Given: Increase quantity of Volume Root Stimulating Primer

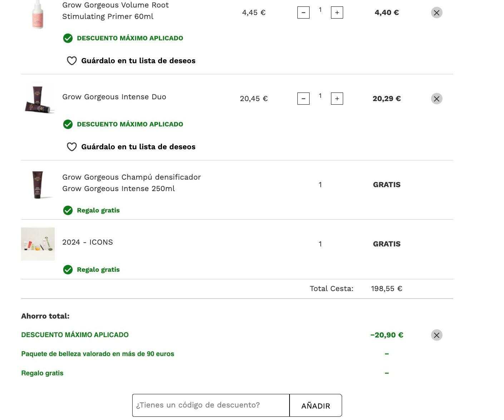Looking at the screenshot, I should pyautogui.click(x=337, y=12).
